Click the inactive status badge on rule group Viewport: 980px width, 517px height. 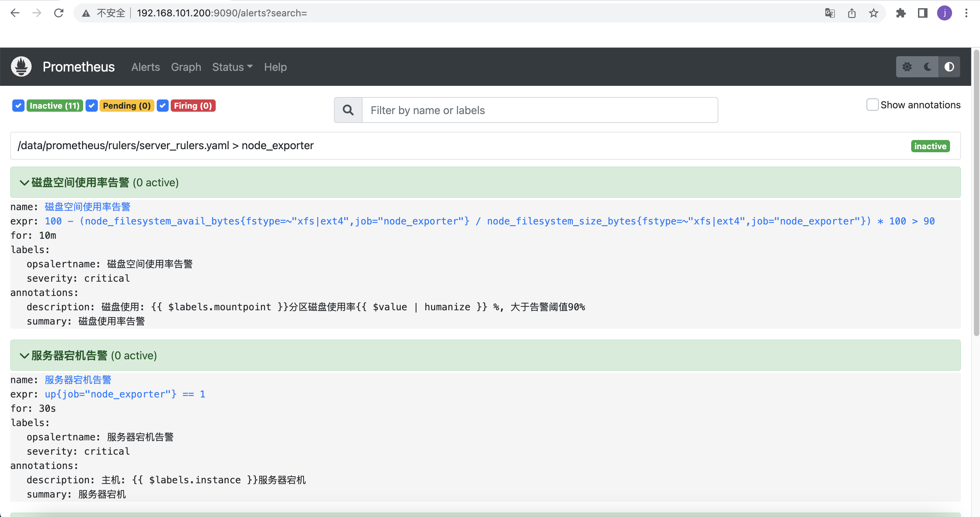pos(930,146)
